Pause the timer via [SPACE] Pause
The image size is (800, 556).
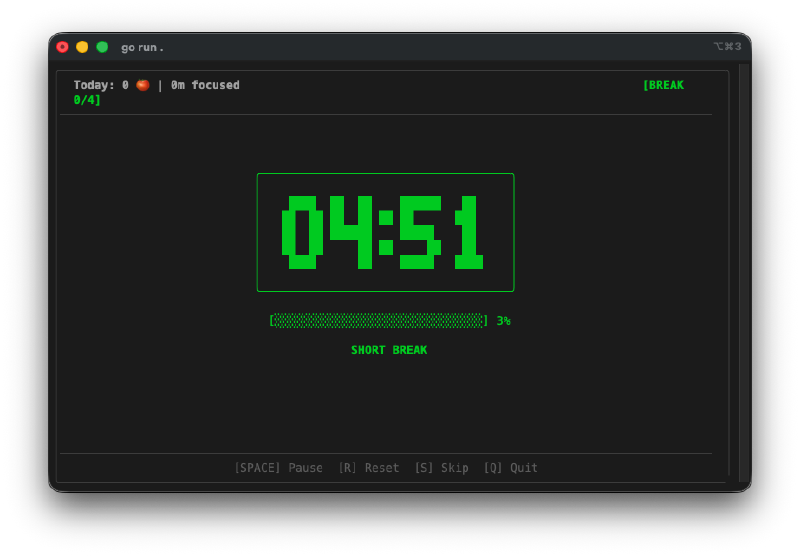(278, 468)
